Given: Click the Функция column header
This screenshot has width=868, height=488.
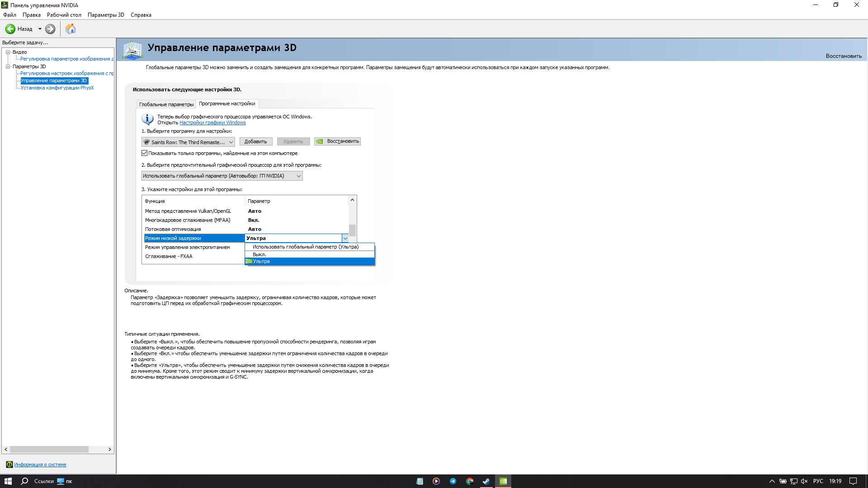Looking at the screenshot, I should (194, 201).
